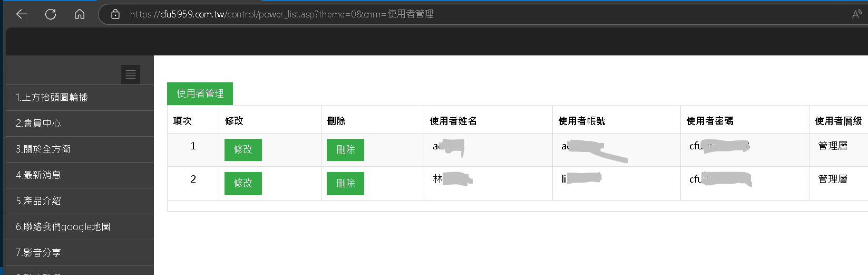Screen dimensions: 868x275
Task: Click the 使用者密碼 column header
Action: (x=709, y=121)
